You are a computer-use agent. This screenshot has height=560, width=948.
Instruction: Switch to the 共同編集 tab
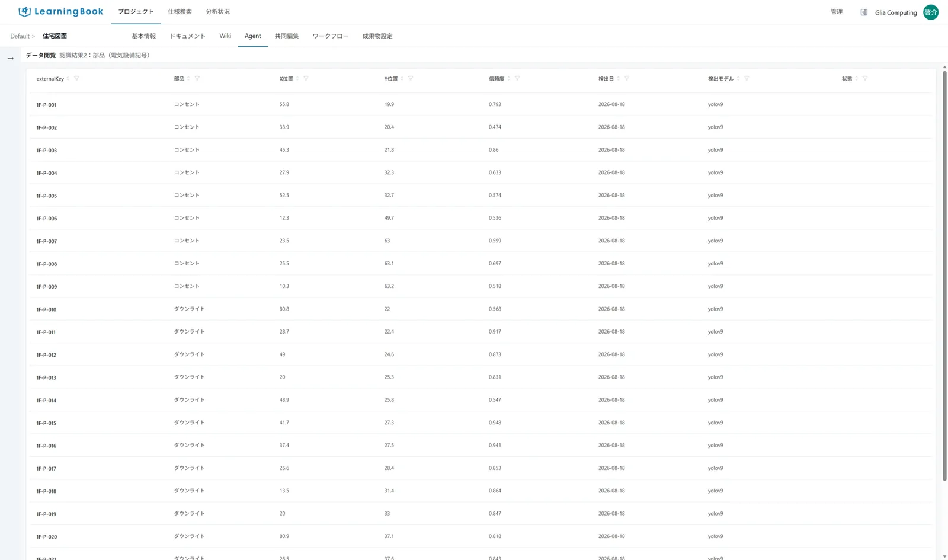coord(287,36)
